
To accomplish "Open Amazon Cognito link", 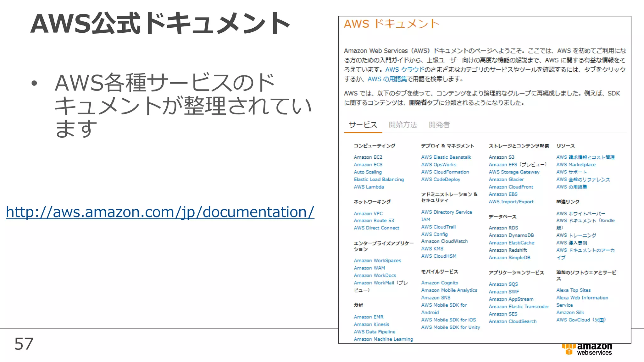I will pos(440,283).
